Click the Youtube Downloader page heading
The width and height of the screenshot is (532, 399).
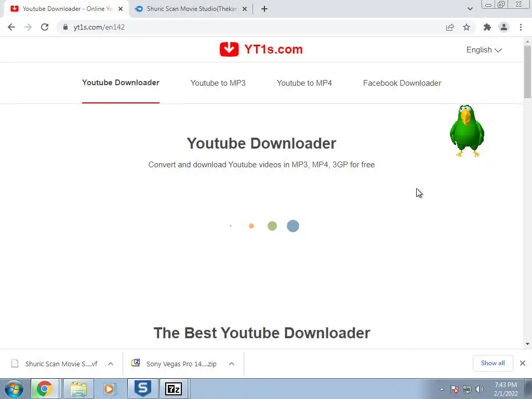pos(261,143)
